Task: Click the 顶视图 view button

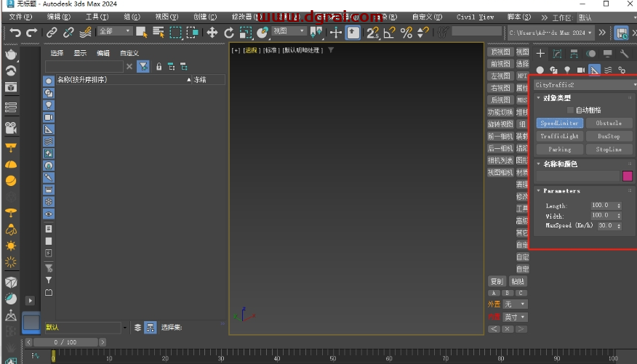Action: tap(500, 52)
